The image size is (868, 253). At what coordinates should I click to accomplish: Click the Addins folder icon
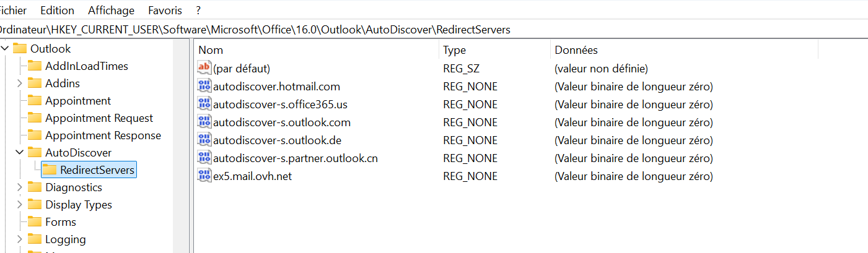pos(35,83)
